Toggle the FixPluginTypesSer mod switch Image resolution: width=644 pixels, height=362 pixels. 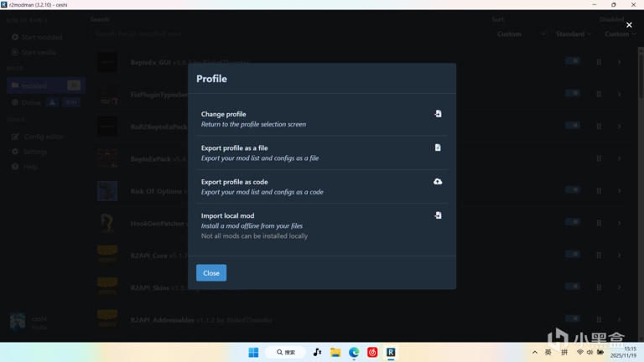click(573, 93)
